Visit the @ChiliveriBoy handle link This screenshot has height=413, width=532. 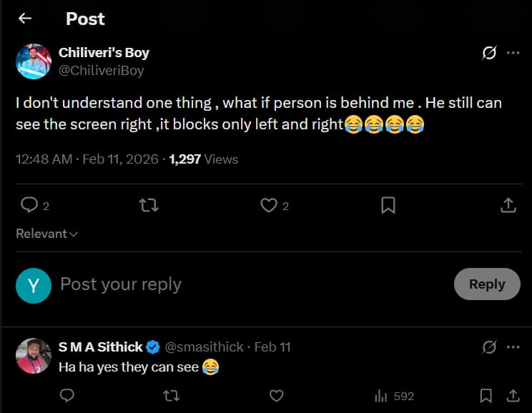coord(101,70)
